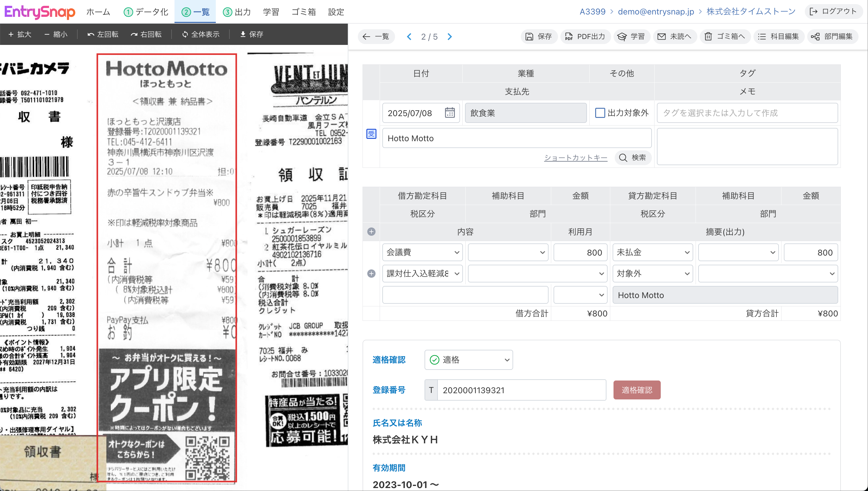Screen dimensions: 868x491
Task: Download the image via the viewer 保存 button
Action: [252, 34]
